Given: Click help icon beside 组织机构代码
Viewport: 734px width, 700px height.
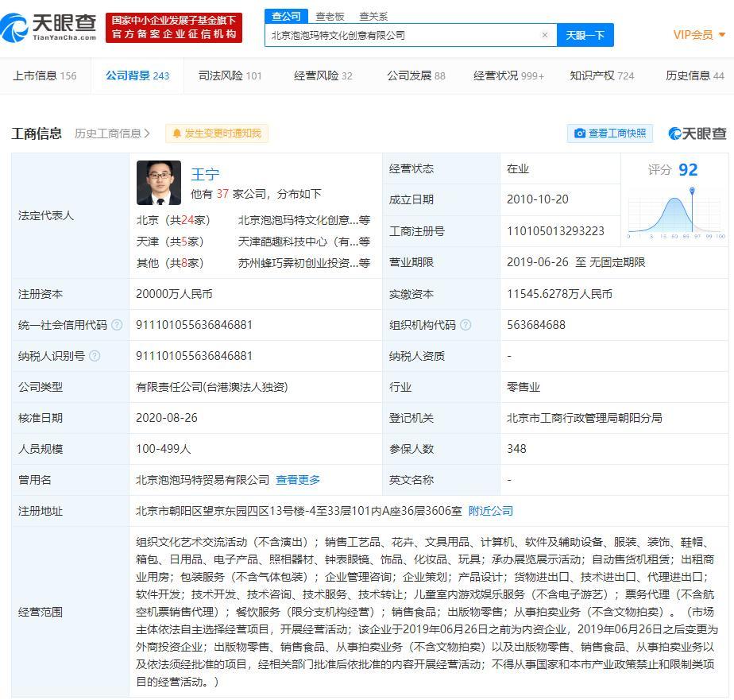Looking at the screenshot, I should tap(466, 324).
